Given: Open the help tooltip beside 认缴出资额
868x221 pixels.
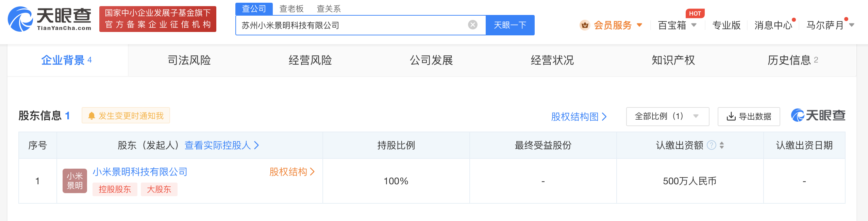Looking at the screenshot, I should (711, 145).
